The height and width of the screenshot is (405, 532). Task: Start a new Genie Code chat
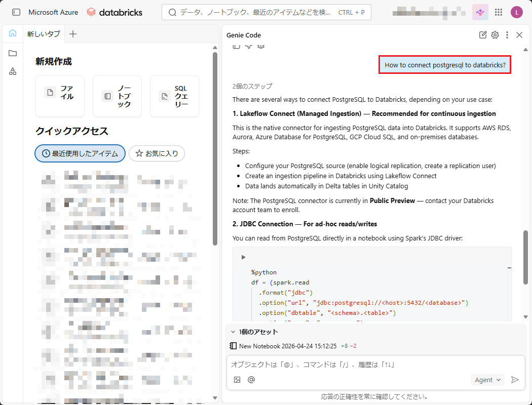click(483, 35)
